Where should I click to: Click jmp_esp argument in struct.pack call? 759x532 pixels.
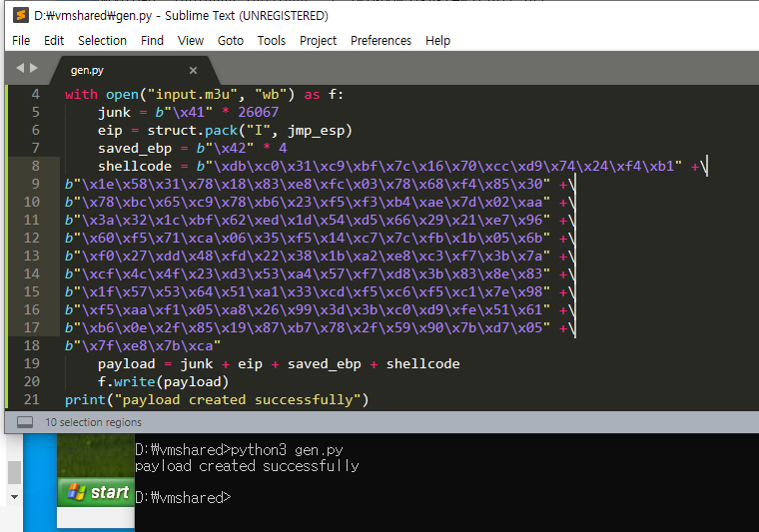pyautogui.click(x=316, y=131)
